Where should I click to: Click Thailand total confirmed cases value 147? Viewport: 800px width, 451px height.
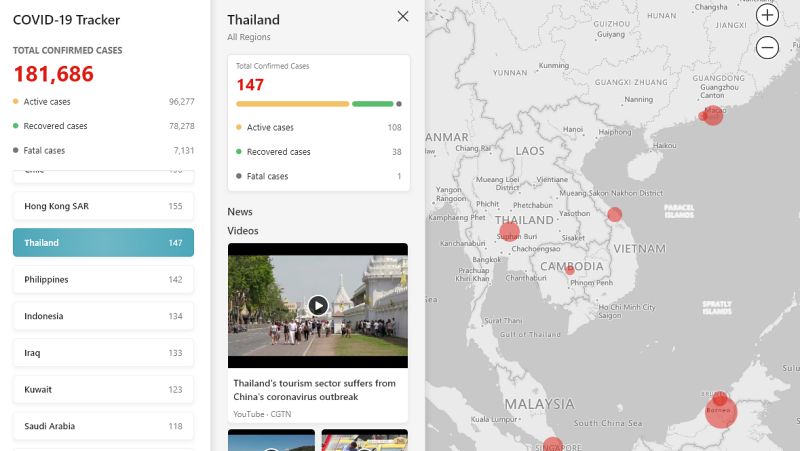tap(250, 85)
